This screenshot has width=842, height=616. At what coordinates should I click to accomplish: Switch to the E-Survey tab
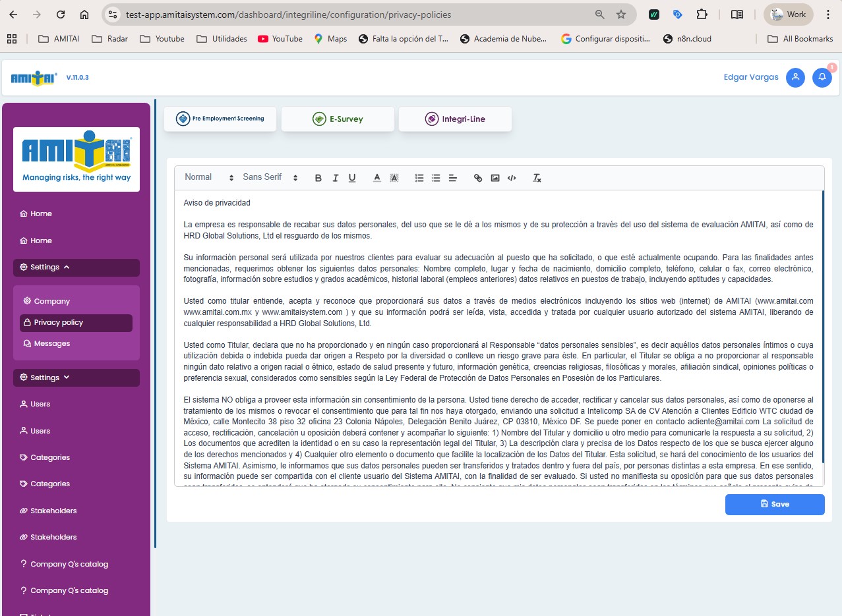(x=338, y=119)
